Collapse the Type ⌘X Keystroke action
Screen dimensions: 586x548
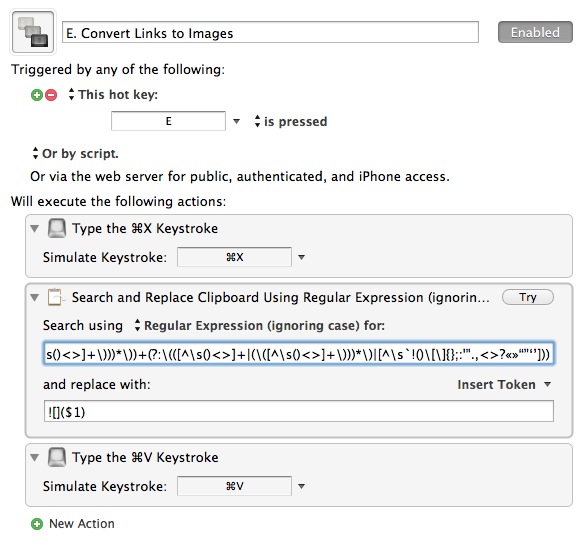pos(34,228)
